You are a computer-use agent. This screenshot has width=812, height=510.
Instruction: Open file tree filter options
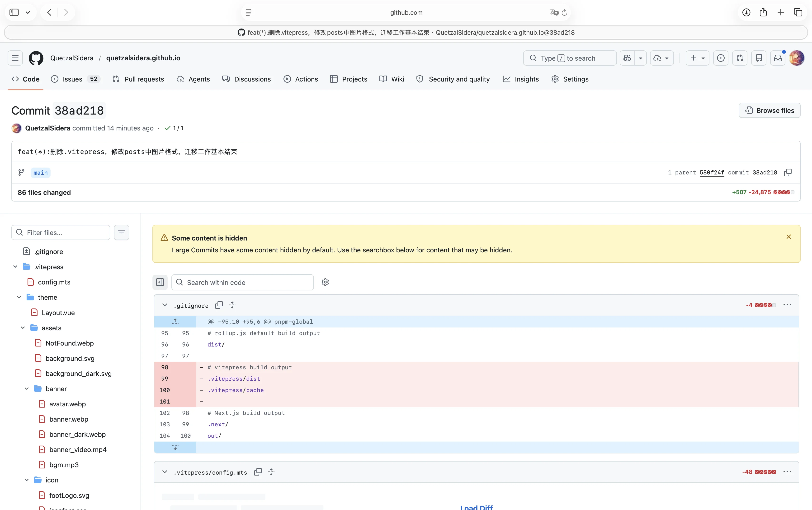(121, 232)
